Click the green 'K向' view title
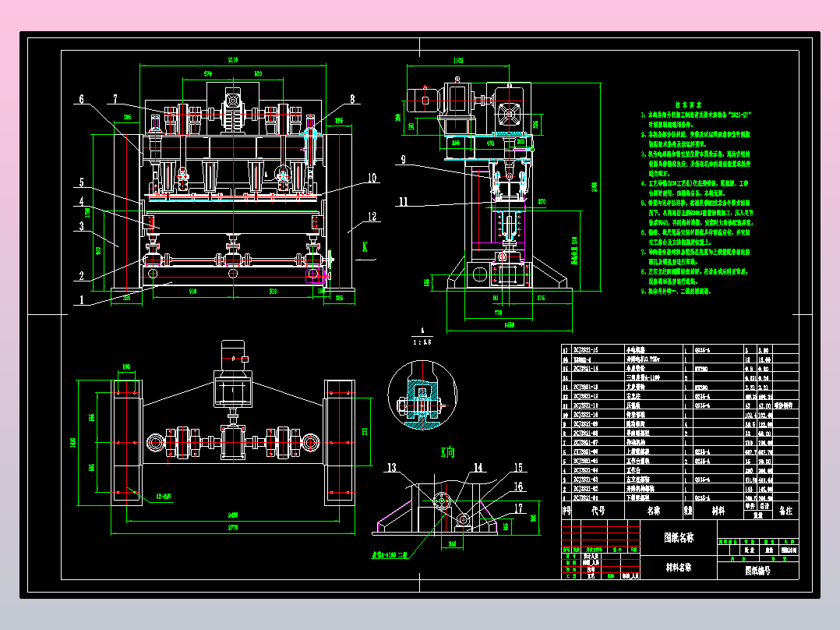This screenshot has height=630, width=840. pos(447,452)
